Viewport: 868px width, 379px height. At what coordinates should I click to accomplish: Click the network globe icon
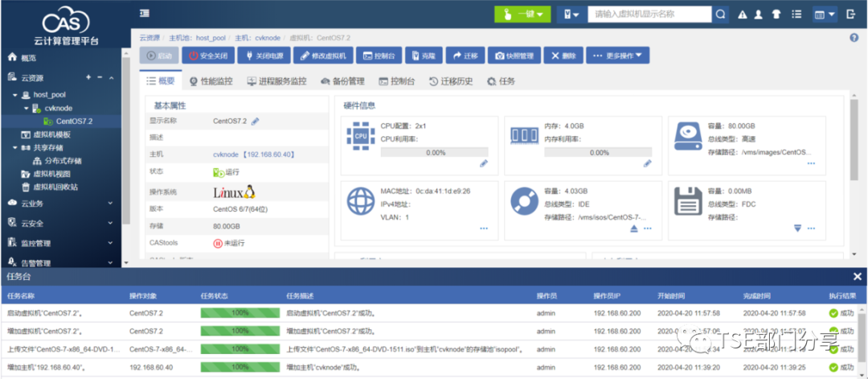[x=361, y=200]
